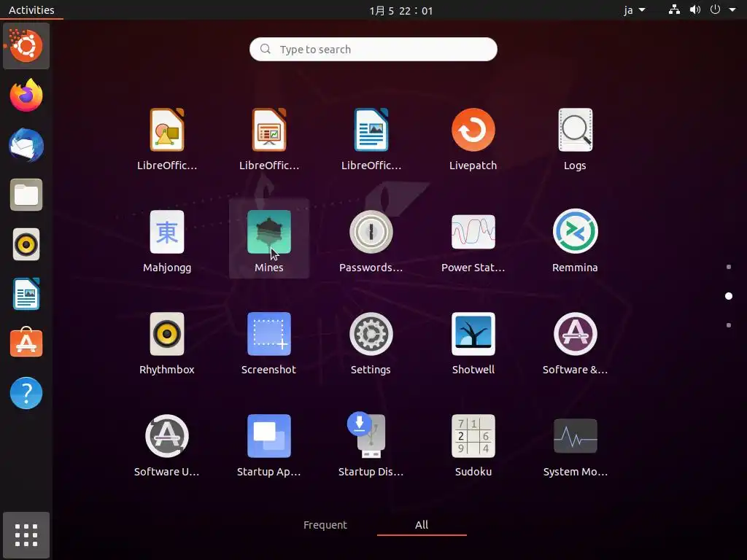Launch Shotwell photo manager
The image size is (747, 560).
point(473,334)
